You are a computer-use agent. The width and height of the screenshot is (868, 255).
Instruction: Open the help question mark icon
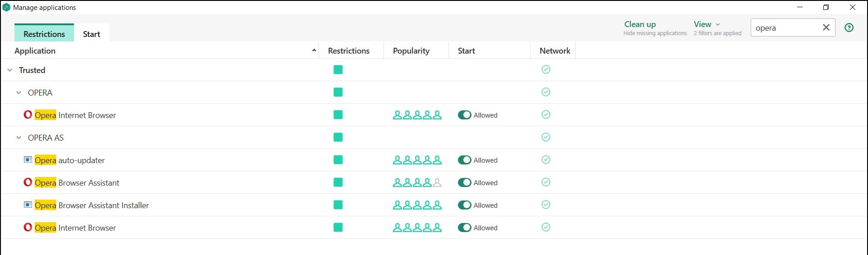point(849,27)
